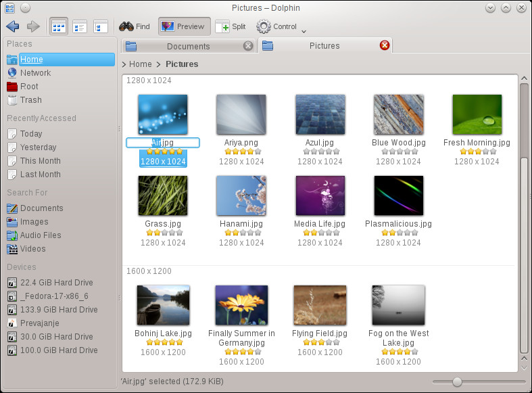532x393 pixels.
Task: Open the Control dropdown menu
Action: 277,26
